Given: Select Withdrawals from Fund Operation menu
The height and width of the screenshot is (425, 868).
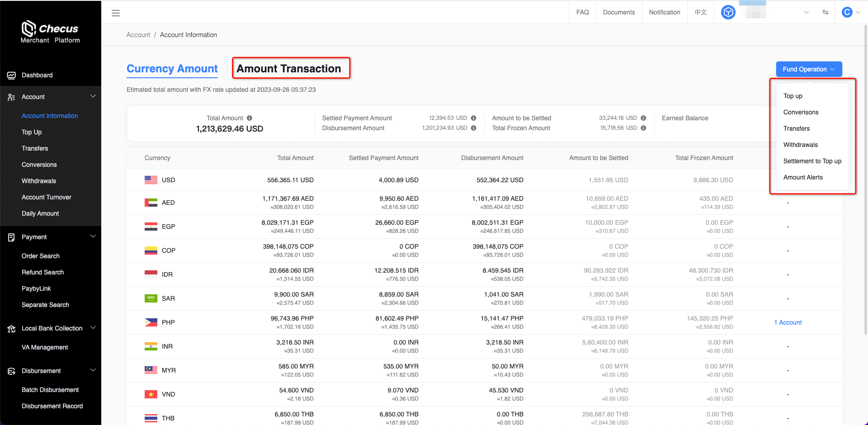Looking at the screenshot, I should (x=800, y=145).
